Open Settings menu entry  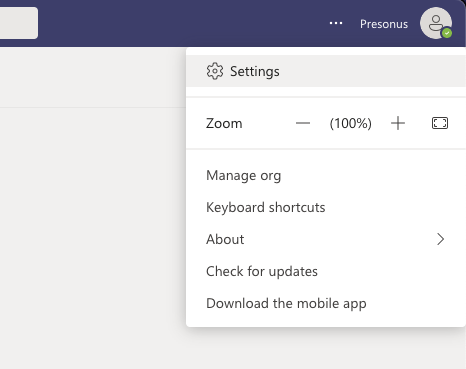(x=326, y=71)
